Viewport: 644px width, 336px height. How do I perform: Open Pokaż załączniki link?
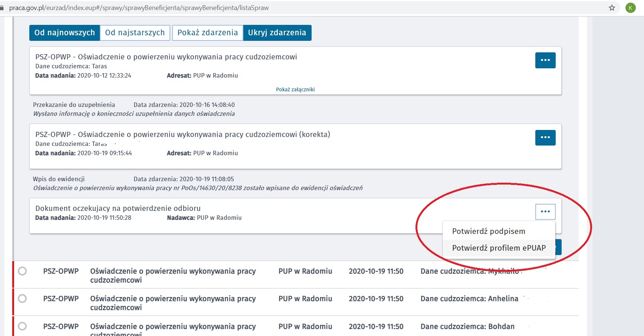[295, 89]
